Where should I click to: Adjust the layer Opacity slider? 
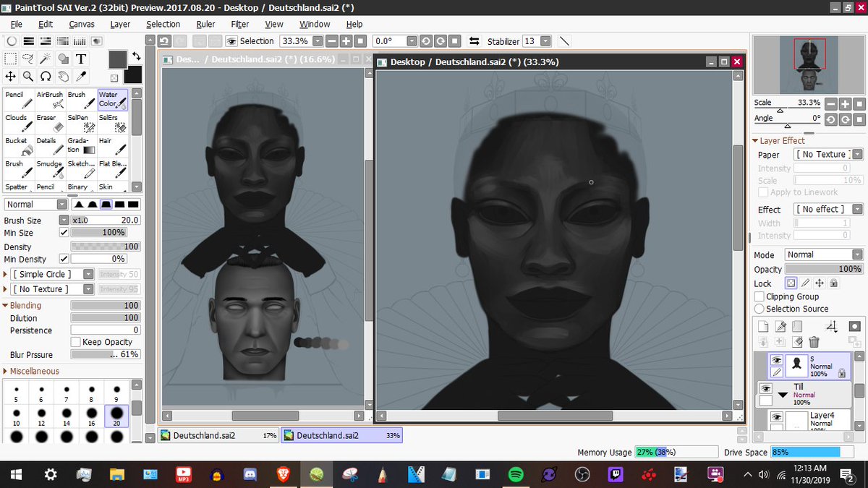[x=824, y=269]
